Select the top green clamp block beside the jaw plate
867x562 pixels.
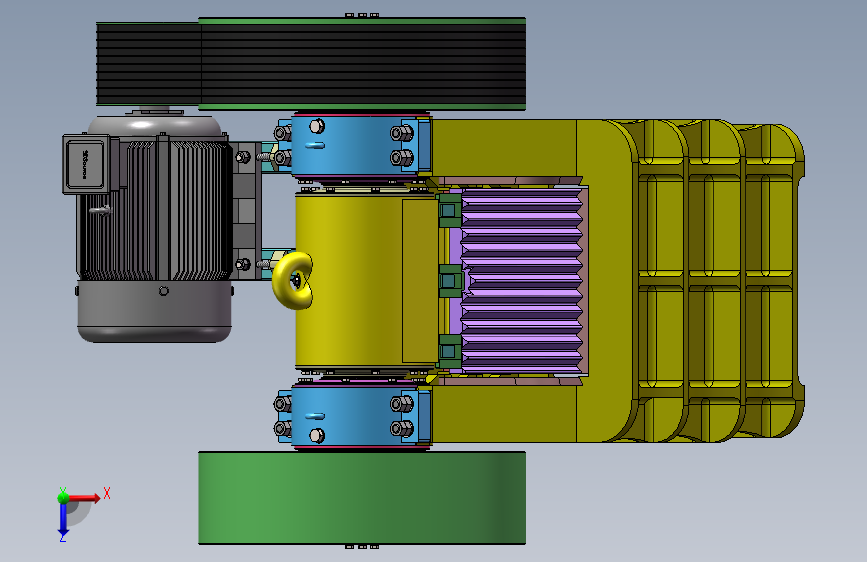pos(449,210)
